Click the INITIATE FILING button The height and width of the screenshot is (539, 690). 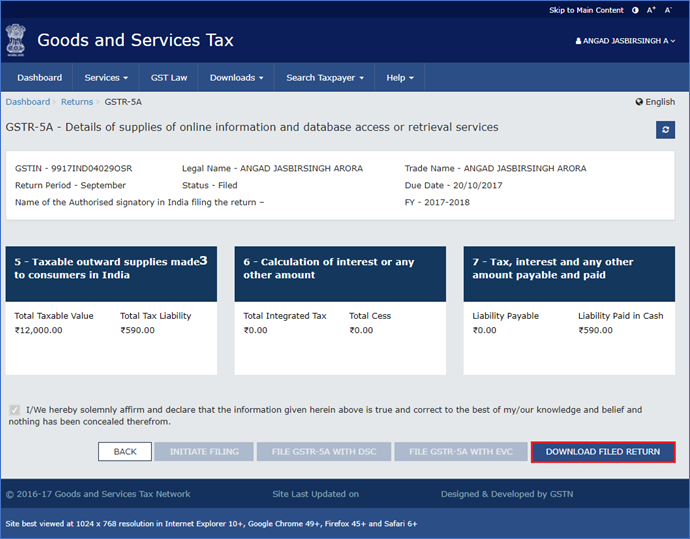tap(204, 451)
